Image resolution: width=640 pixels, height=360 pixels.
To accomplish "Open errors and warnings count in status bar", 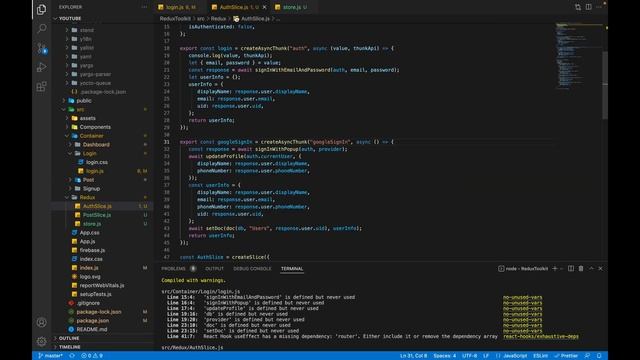I will tap(92, 356).
